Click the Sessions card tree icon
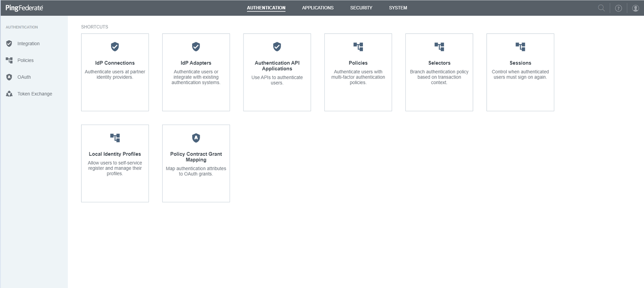The height and width of the screenshot is (288, 644). click(x=520, y=47)
